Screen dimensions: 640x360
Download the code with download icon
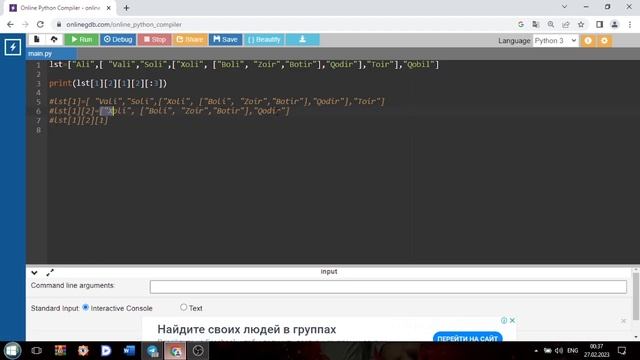[302, 40]
